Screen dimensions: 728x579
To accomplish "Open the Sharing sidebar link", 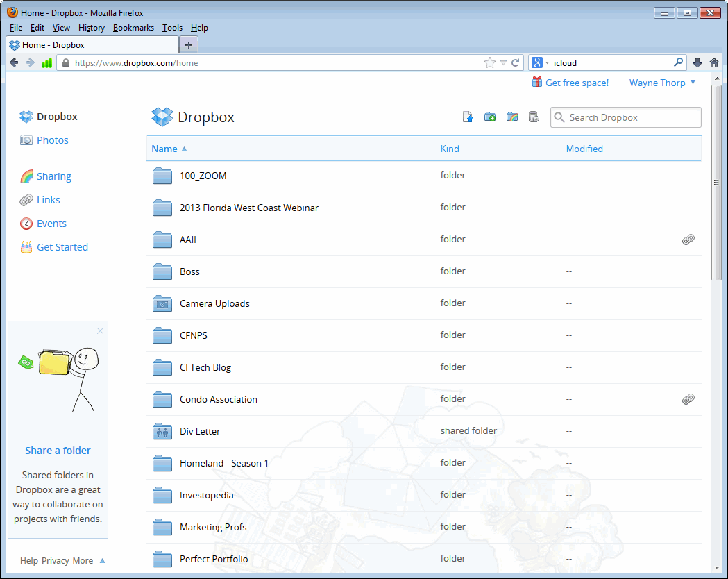I will (54, 176).
